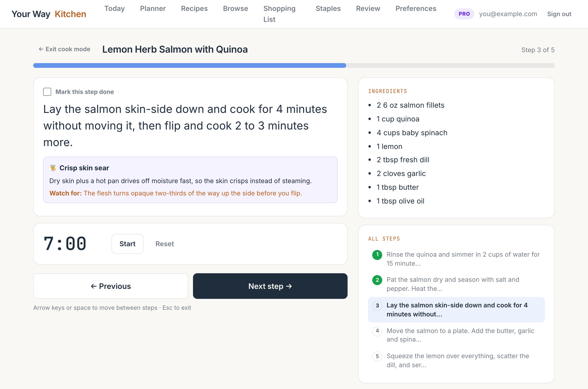
Task: Click the blue recipe progress bar
Action: tap(190, 65)
